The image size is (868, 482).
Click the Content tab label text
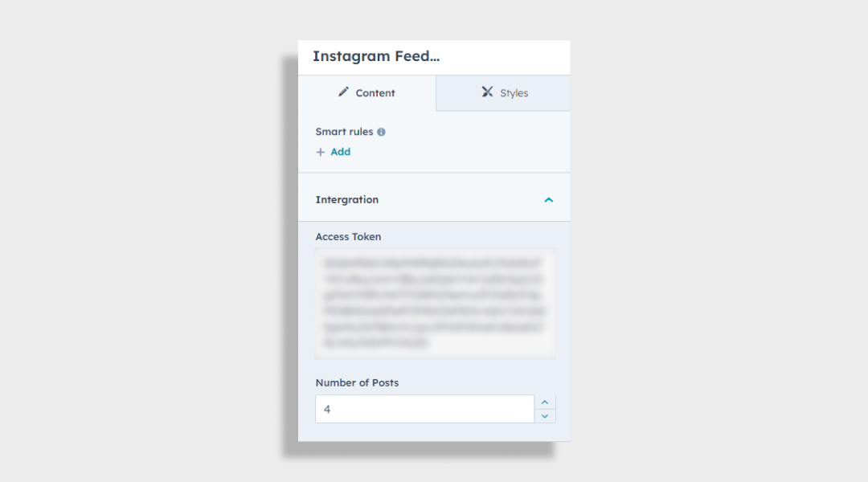[x=375, y=93]
